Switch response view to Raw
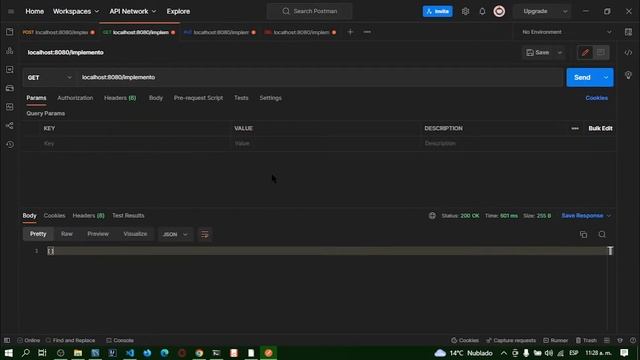Screen dimensions: 640x360 coord(67,234)
